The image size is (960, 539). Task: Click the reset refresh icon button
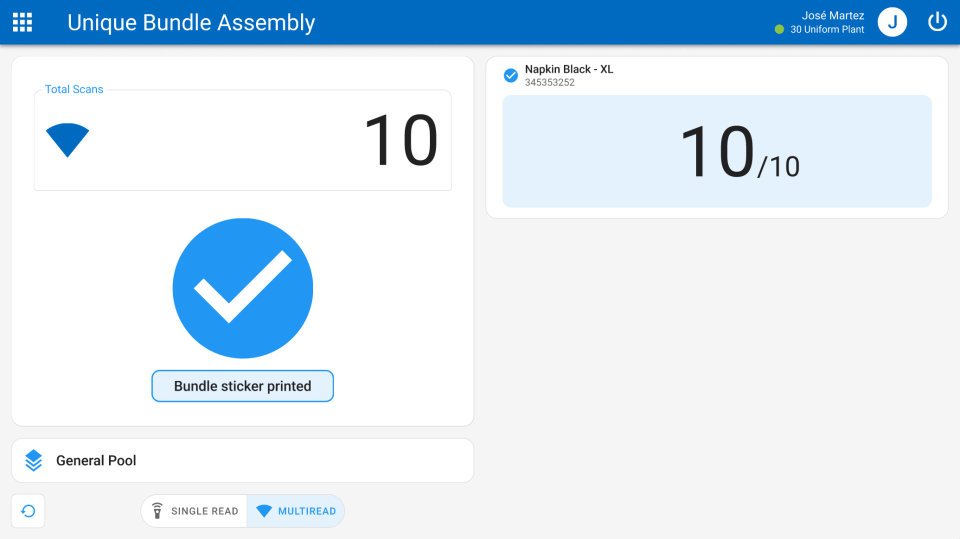pos(28,511)
